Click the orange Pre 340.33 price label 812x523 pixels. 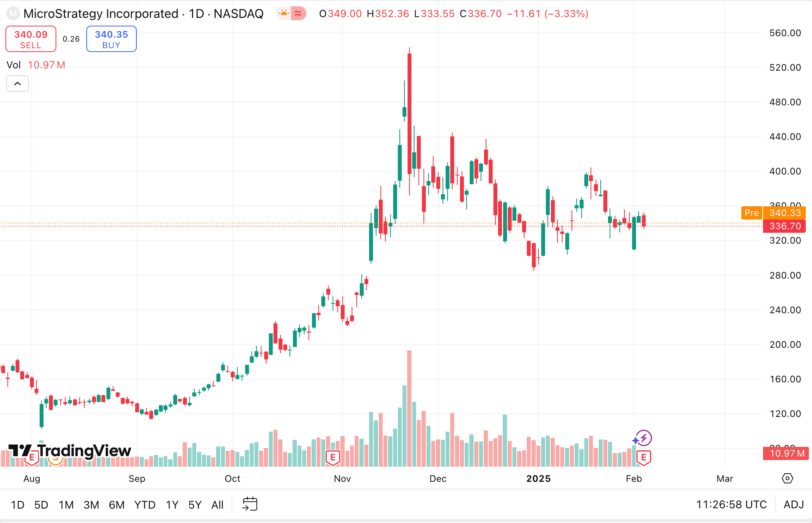(x=773, y=213)
